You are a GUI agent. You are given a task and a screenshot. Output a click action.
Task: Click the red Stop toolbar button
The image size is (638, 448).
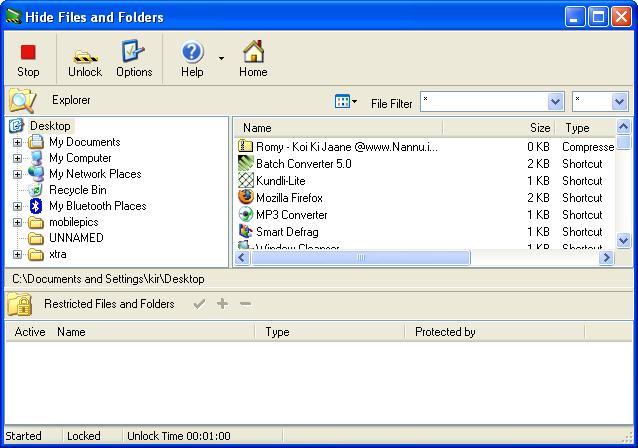pos(28,60)
